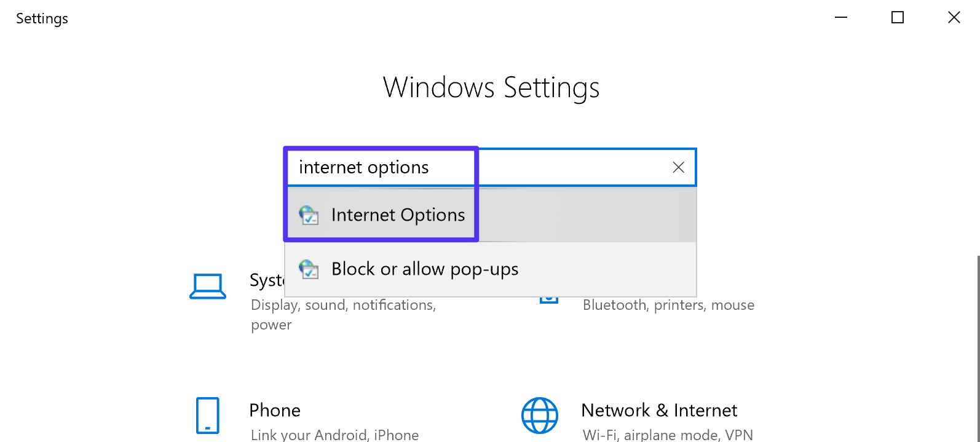Minimize the Settings window
Viewport: 980px width, 442px height.
840,17
